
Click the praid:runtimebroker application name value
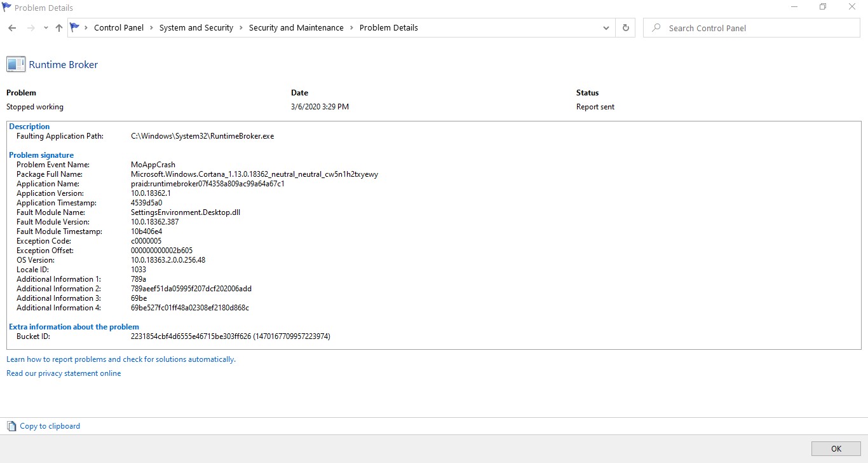[208, 184]
